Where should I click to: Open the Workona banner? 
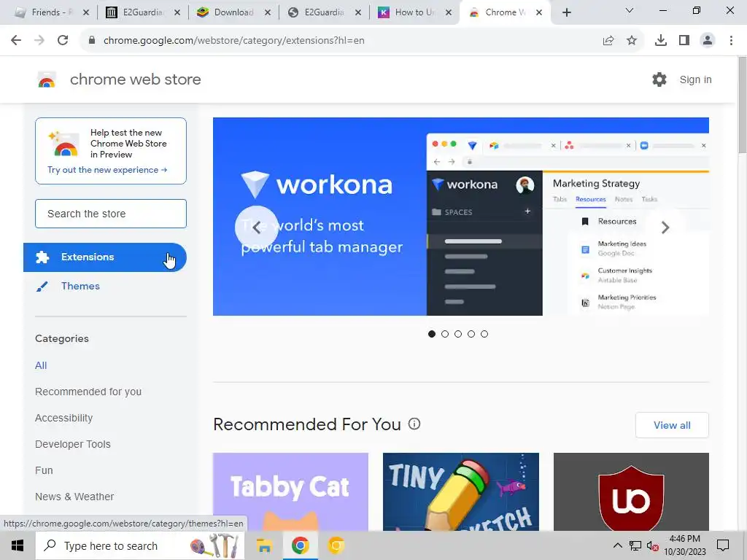pos(461,217)
